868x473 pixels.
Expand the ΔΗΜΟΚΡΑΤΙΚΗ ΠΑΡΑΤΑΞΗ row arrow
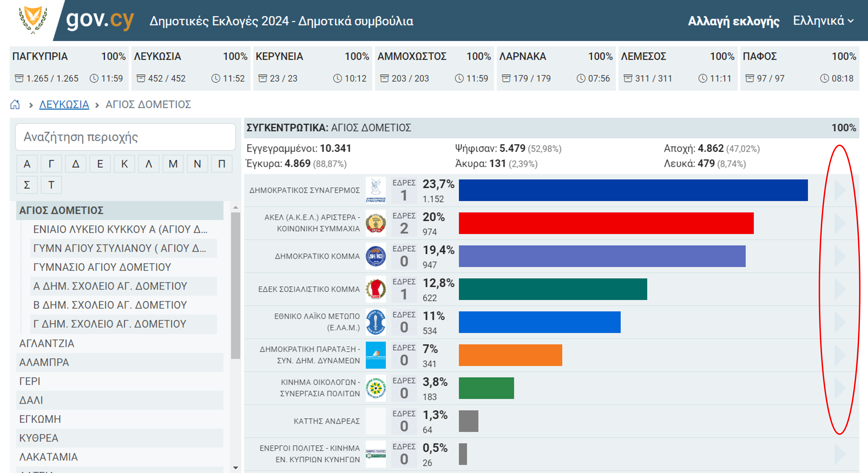[x=840, y=355]
